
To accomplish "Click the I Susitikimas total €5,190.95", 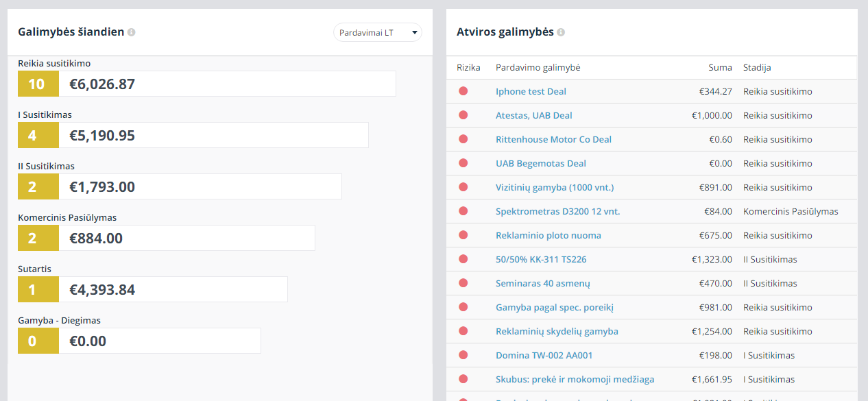I will (102, 135).
